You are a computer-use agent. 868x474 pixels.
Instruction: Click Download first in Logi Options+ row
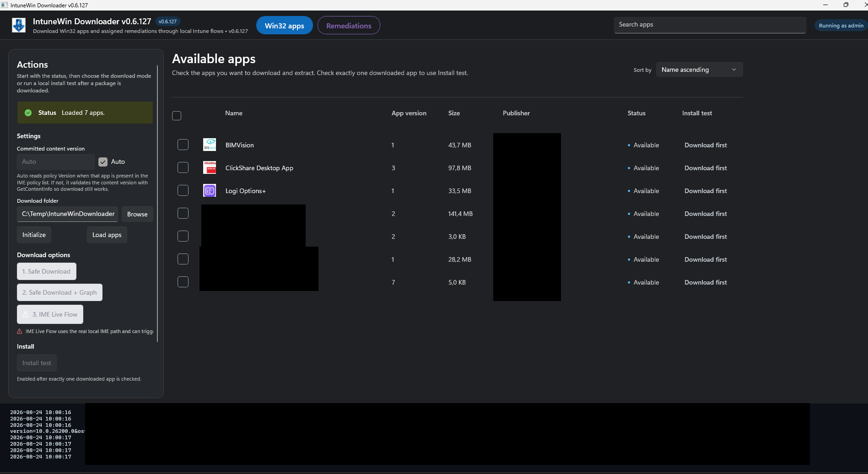point(706,191)
